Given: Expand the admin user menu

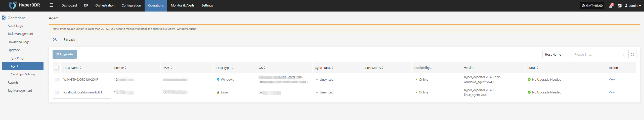Looking at the screenshot, I should (x=633, y=6).
